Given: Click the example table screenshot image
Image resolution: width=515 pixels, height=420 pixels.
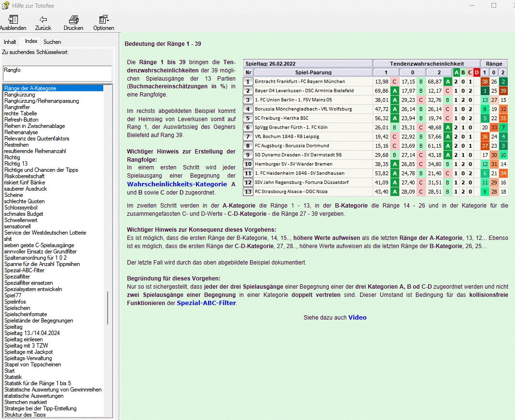Looking at the screenshot, I should 375,127.
